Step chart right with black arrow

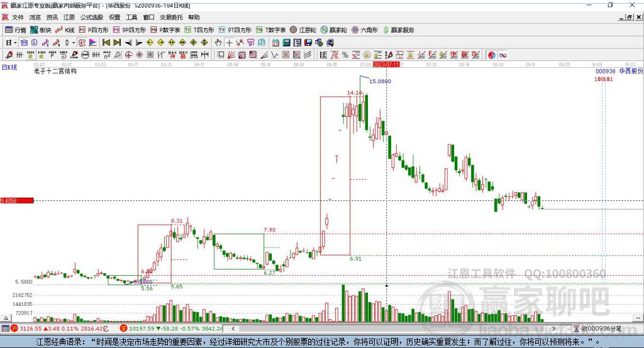(x=139, y=43)
